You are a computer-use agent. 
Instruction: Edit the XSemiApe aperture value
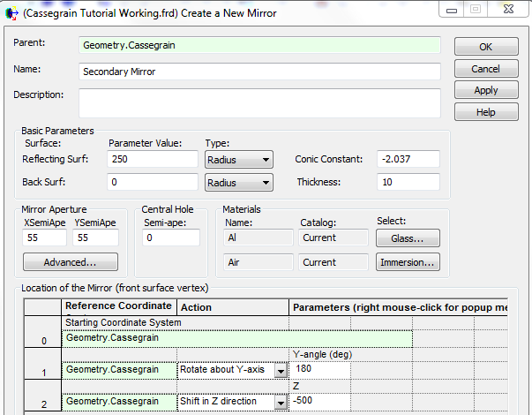click(45, 238)
